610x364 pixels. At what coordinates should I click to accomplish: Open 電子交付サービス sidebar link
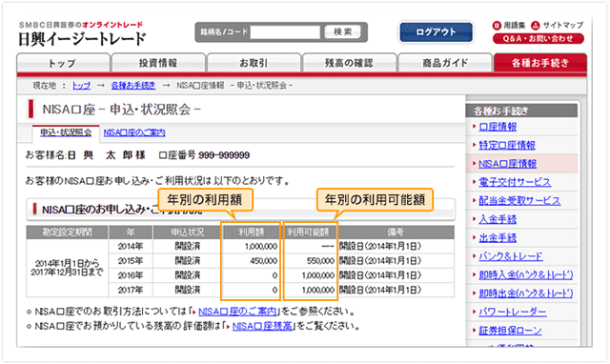(x=515, y=182)
